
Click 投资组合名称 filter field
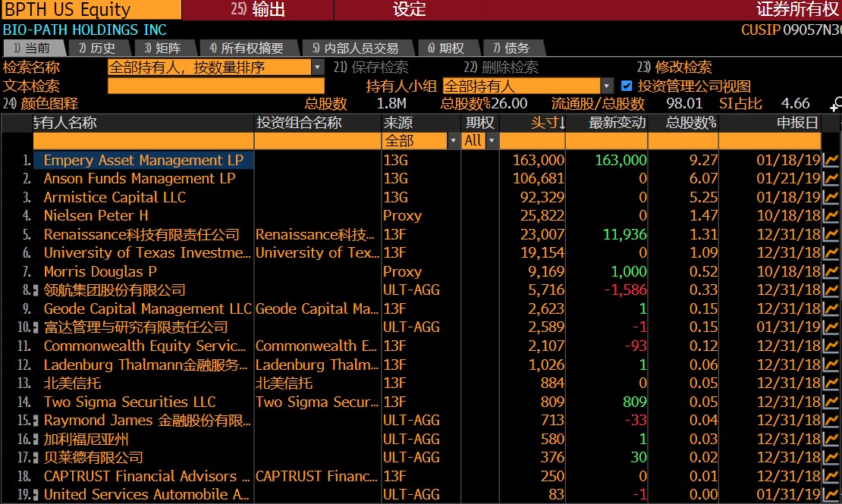tap(318, 141)
